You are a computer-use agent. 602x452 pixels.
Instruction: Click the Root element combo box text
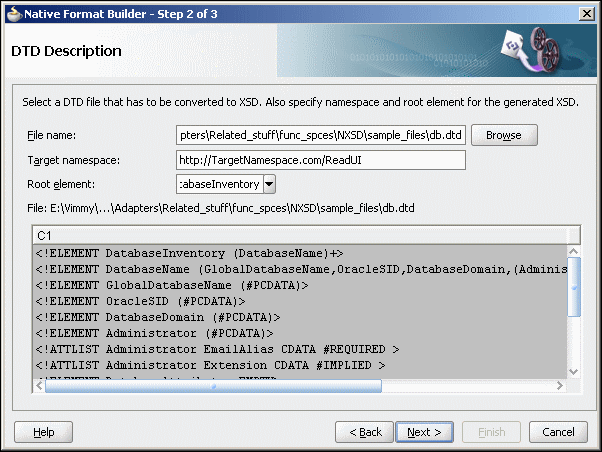tap(220, 184)
